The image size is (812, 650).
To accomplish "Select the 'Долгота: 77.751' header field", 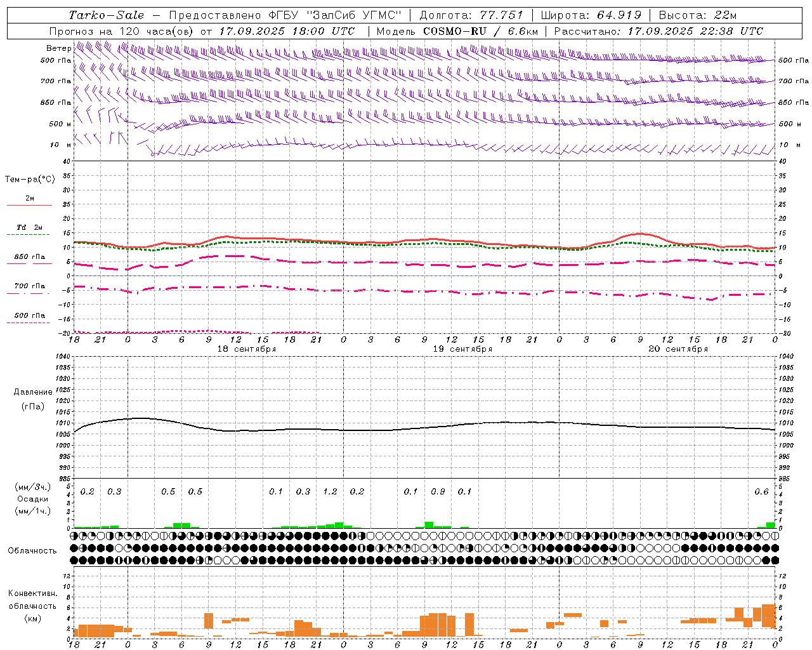I will (x=471, y=15).
